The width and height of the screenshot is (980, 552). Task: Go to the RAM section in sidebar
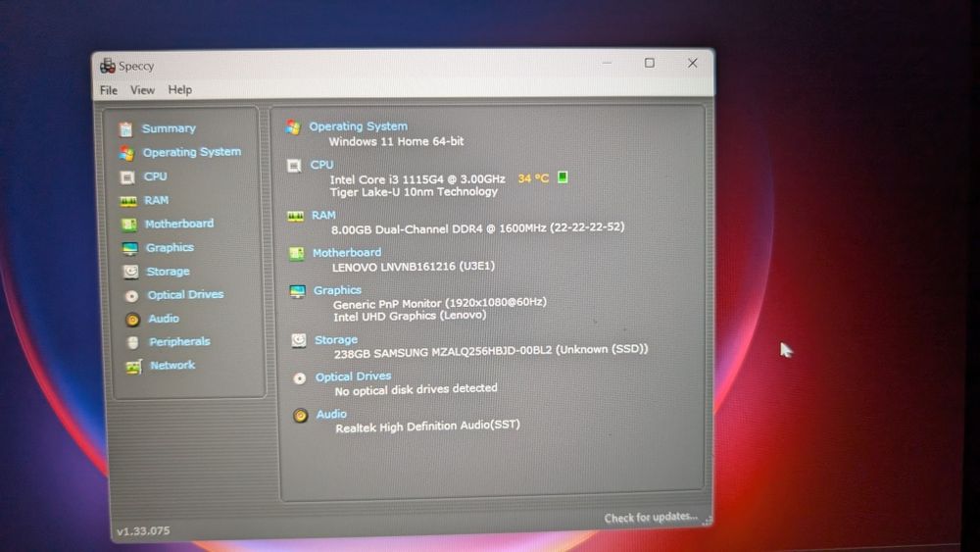[x=156, y=200]
